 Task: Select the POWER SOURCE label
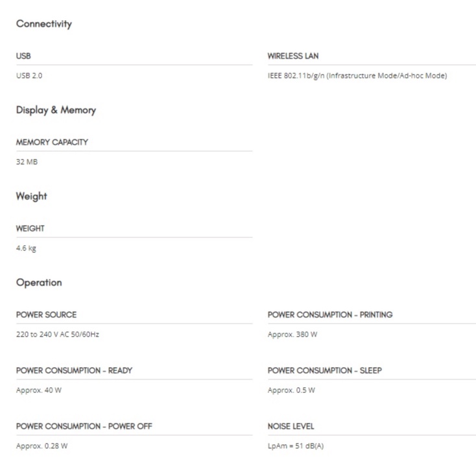46,315
